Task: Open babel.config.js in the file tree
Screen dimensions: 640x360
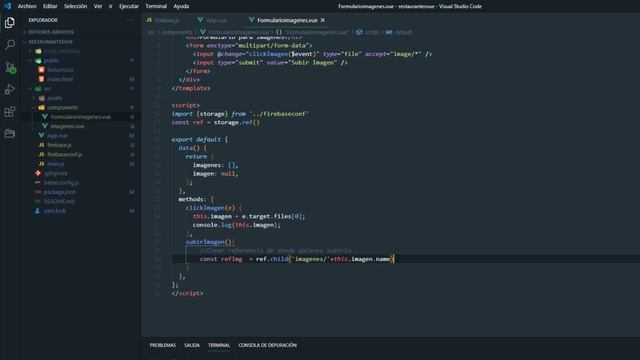Action: click(x=62, y=182)
